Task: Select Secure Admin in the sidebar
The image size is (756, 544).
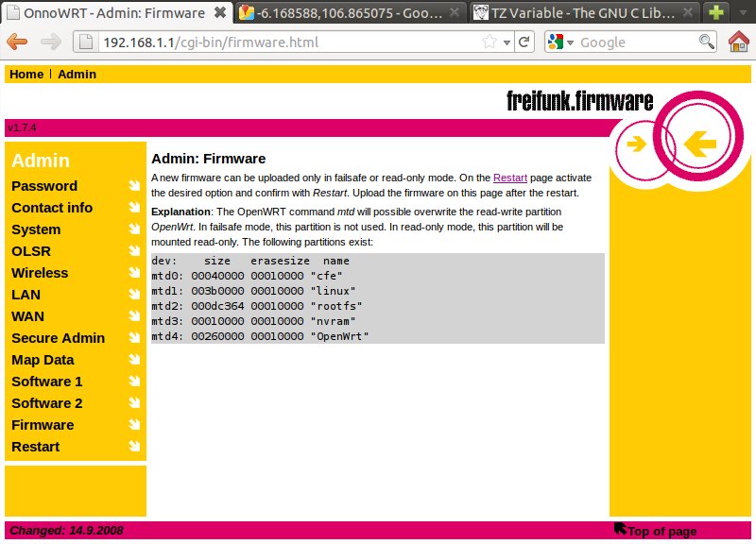Action: (x=58, y=338)
